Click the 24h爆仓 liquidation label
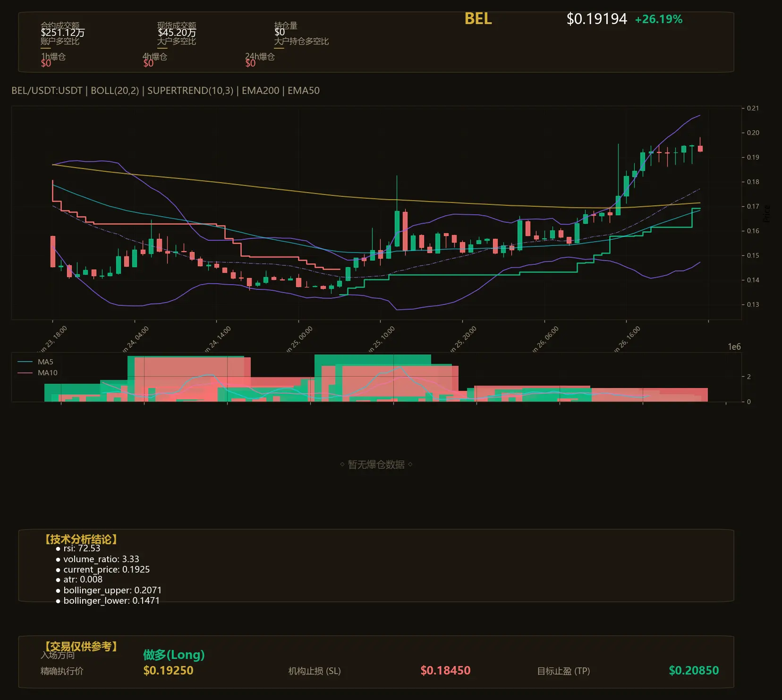This screenshot has height=700, width=782. [x=260, y=57]
